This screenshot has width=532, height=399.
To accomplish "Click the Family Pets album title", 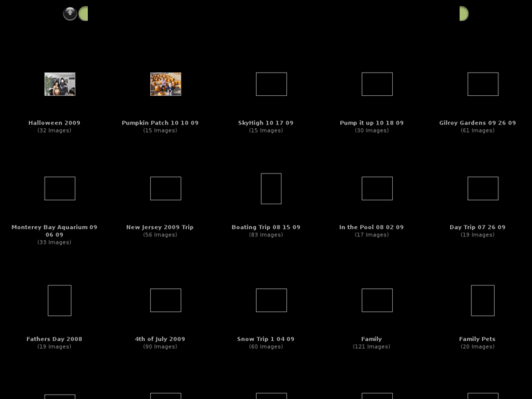I will click(x=477, y=338).
